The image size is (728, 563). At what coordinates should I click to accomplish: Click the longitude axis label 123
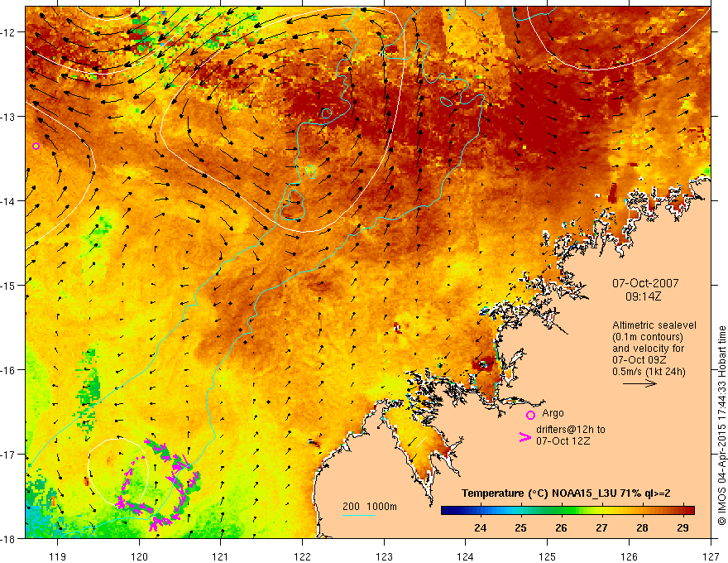pyautogui.click(x=384, y=556)
